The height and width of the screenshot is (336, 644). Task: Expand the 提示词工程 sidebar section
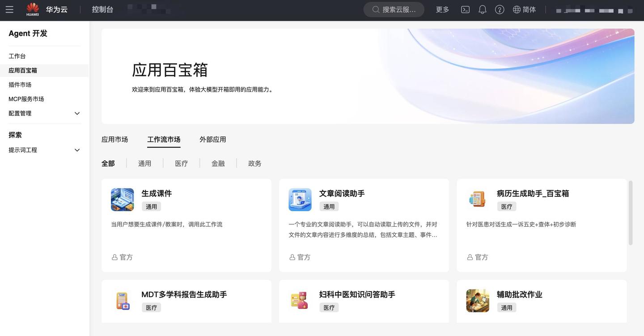[77, 150]
